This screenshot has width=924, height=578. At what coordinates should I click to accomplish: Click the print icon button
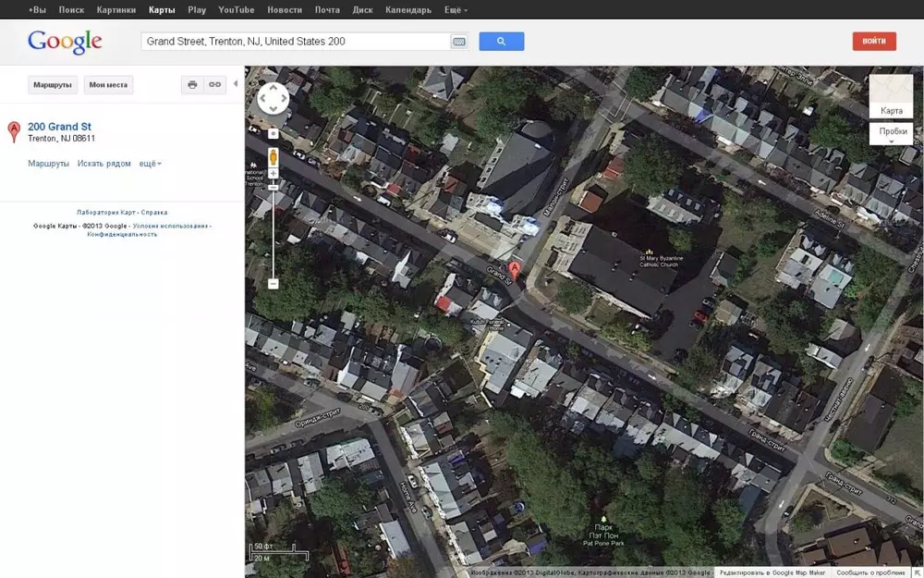(192, 85)
